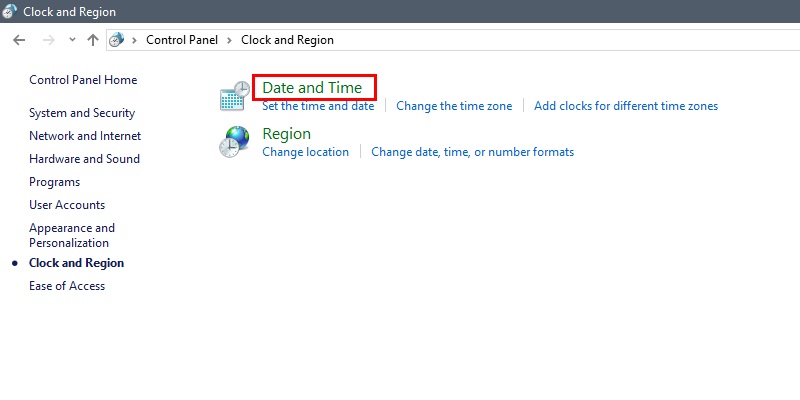Expand chevron before Control Panel breadcrumb

135,40
